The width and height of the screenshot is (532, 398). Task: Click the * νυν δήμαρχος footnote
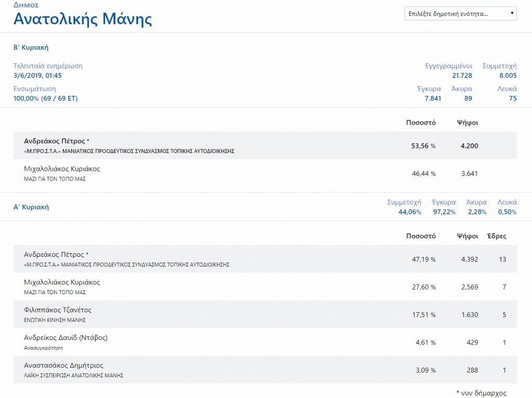pyautogui.click(x=481, y=393)
